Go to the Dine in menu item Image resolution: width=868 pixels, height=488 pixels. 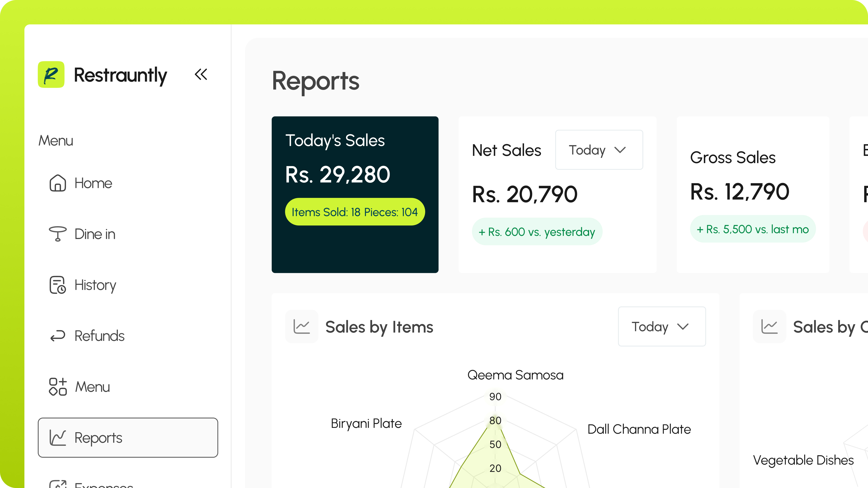(x=95, y=234)
